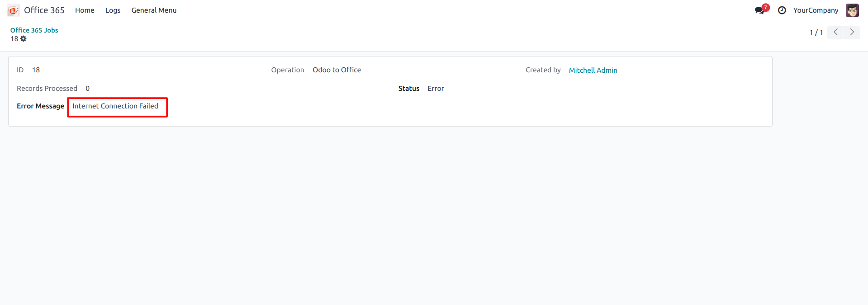Click the ID field value 18

coord(36,70)
